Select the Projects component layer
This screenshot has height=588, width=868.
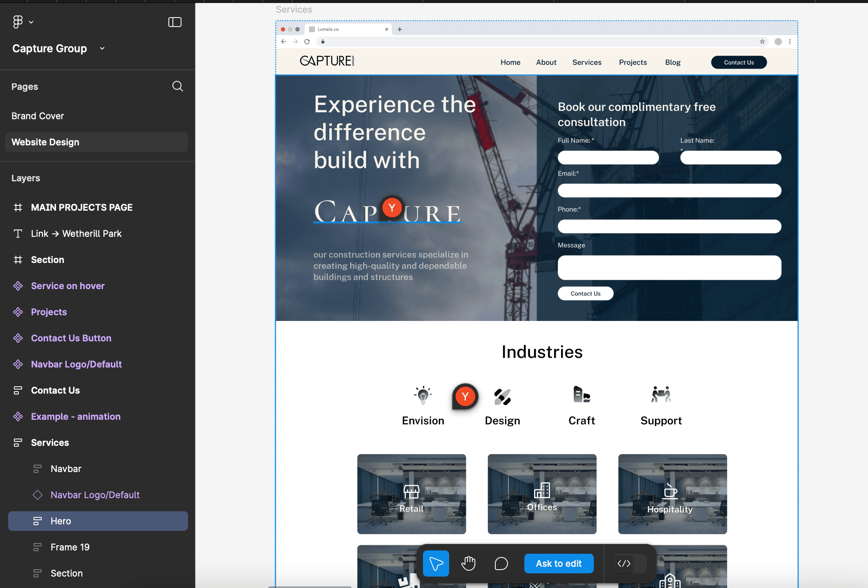coord(49,312)
